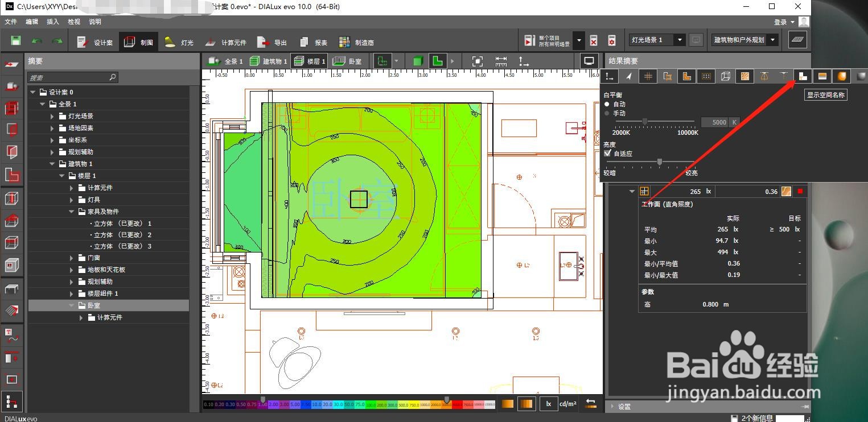This screenshot has width=868, height=422.
Task: Save the project with the green disk icon
Action: [x=16, y=41]
